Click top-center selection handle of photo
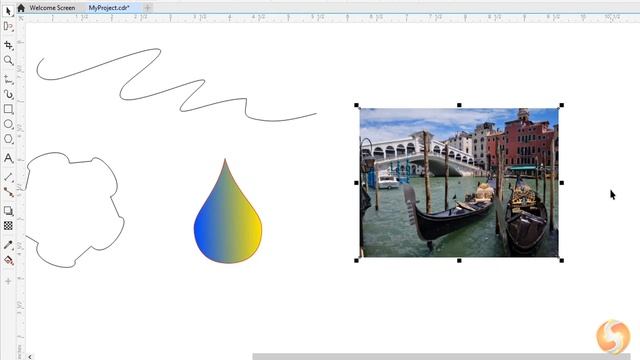 click(x=459, y=105)
